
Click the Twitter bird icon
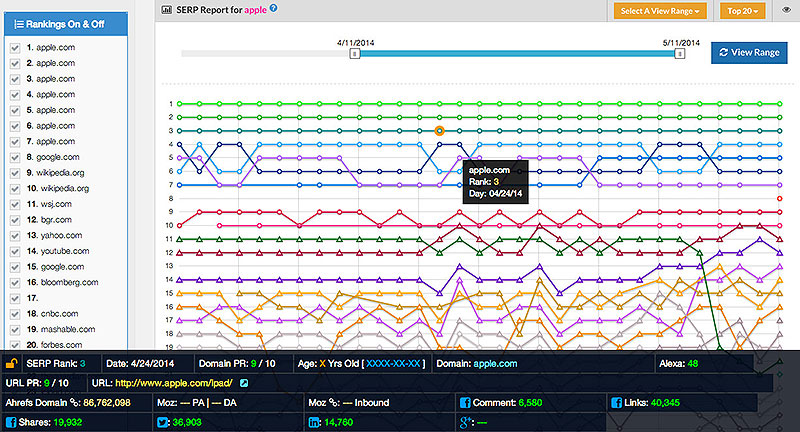tap(163, 422)
